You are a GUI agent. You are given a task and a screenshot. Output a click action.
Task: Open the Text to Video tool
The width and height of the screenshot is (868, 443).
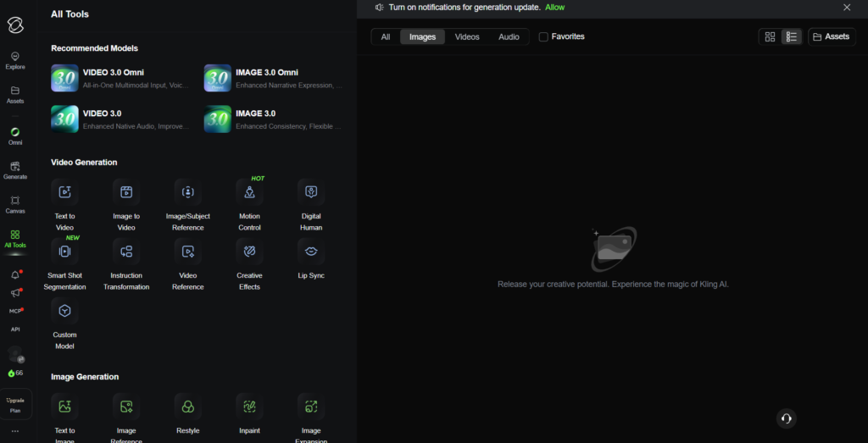64,205
